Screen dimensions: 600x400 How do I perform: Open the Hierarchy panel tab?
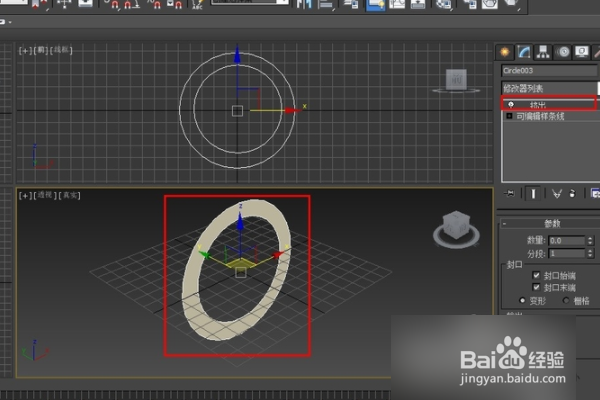pyautogui.click(x=543, y=52)
